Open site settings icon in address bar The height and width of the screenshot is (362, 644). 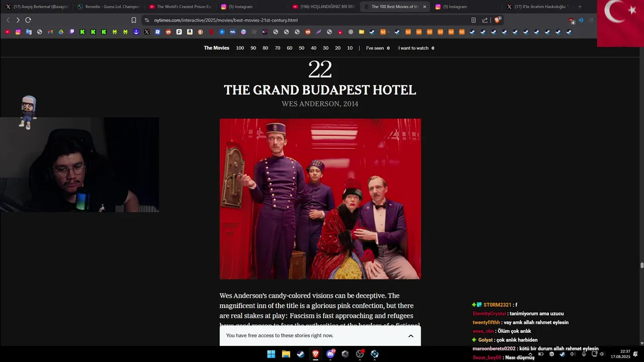tap(146, 20)
